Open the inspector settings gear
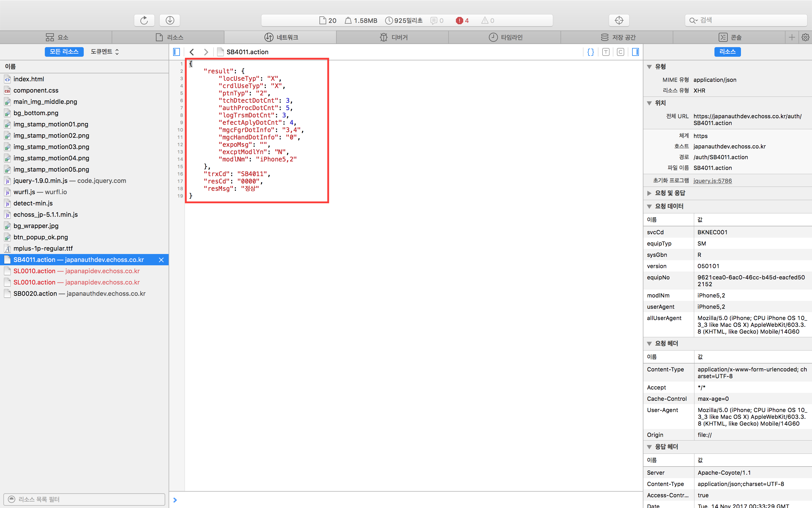The image size is (812, 508). coord(805,37)
